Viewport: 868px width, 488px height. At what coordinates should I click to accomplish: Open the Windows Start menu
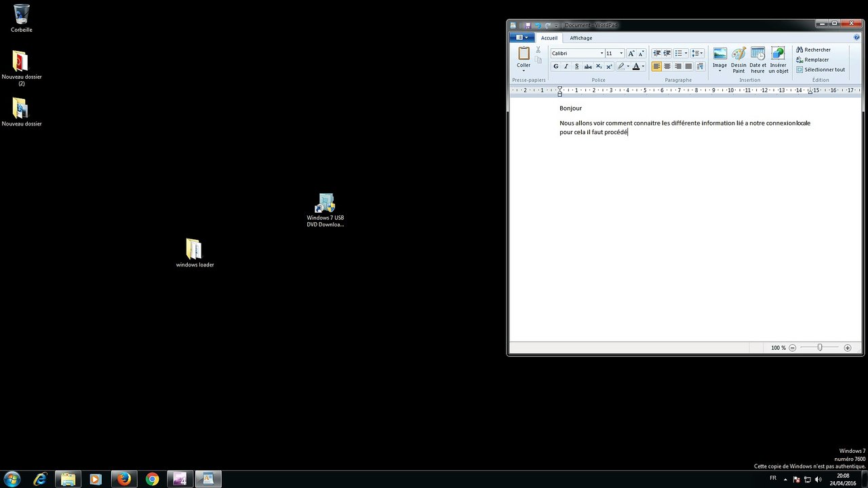12,479
